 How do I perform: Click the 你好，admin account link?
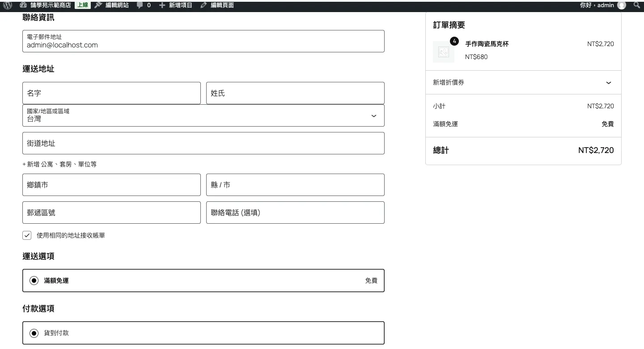[597, 5]
